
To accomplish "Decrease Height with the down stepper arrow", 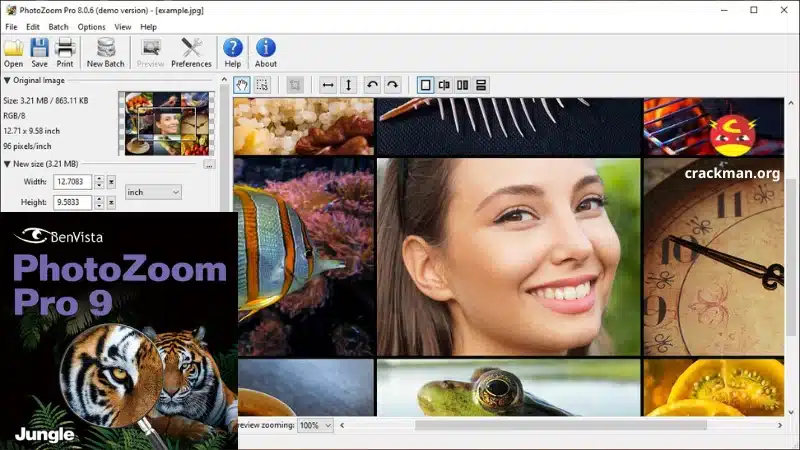I will pos(99,206).
